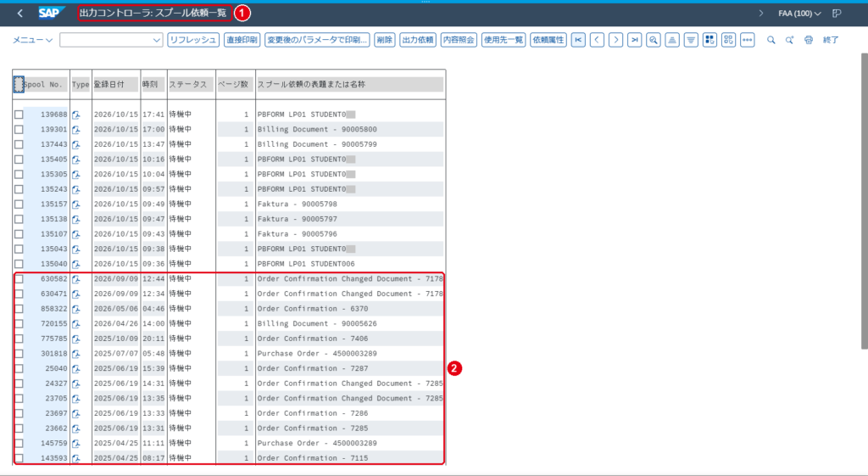This screenshot has height=476, width=868.
Task: Sort the list in descending order
Action: pos(691,40)
